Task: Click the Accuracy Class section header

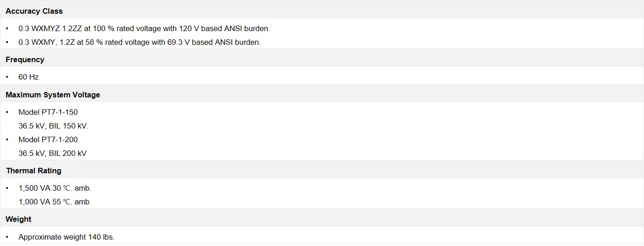Action: click(34, 11)
